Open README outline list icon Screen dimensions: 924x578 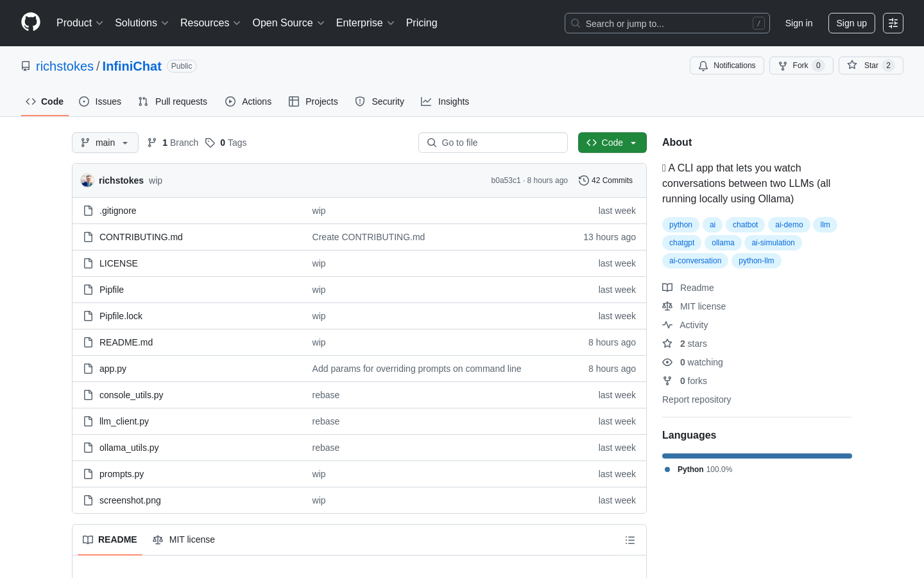[x=630, y=540]
